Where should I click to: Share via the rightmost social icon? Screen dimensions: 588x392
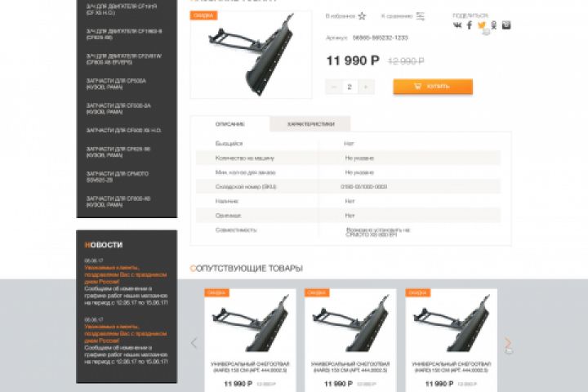(506, 25)
